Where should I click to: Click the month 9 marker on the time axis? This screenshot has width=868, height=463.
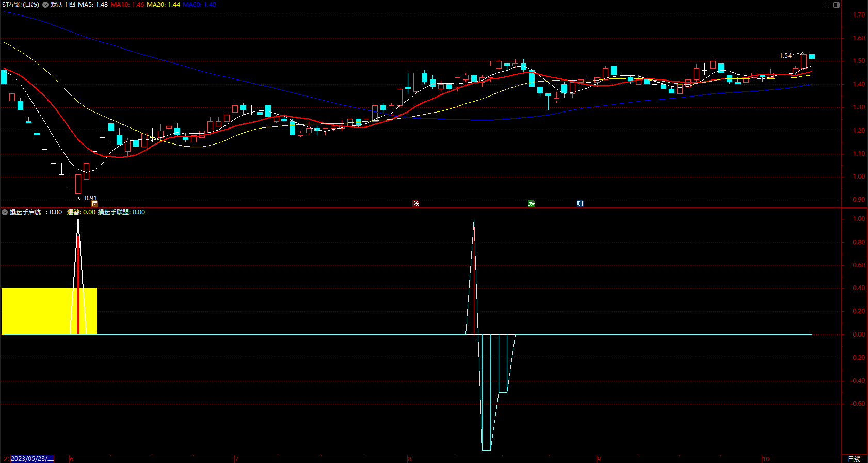click(599, 459)
